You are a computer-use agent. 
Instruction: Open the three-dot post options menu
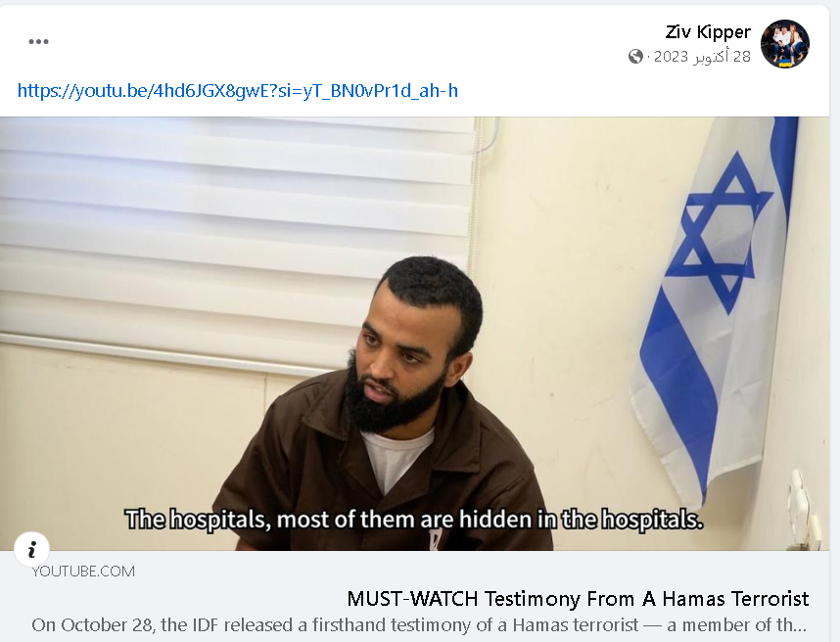click(x=38, y=42)
